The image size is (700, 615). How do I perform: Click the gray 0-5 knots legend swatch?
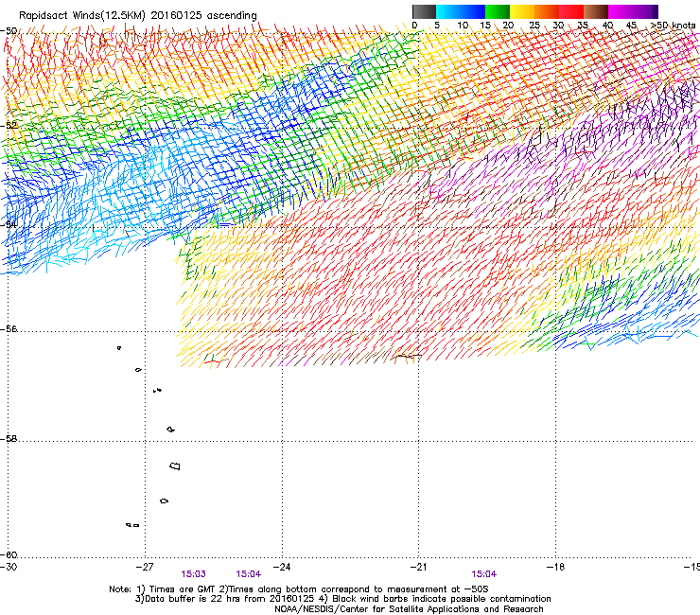pos(424,11)
